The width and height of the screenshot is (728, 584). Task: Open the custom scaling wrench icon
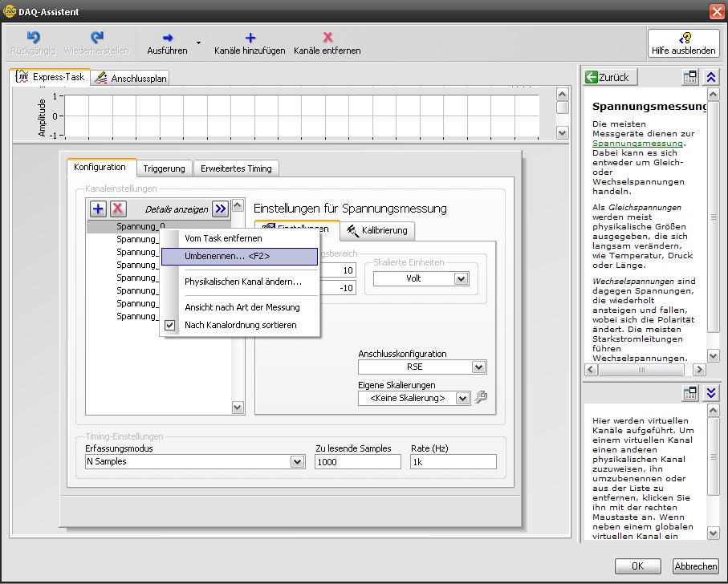pos(482,397)
